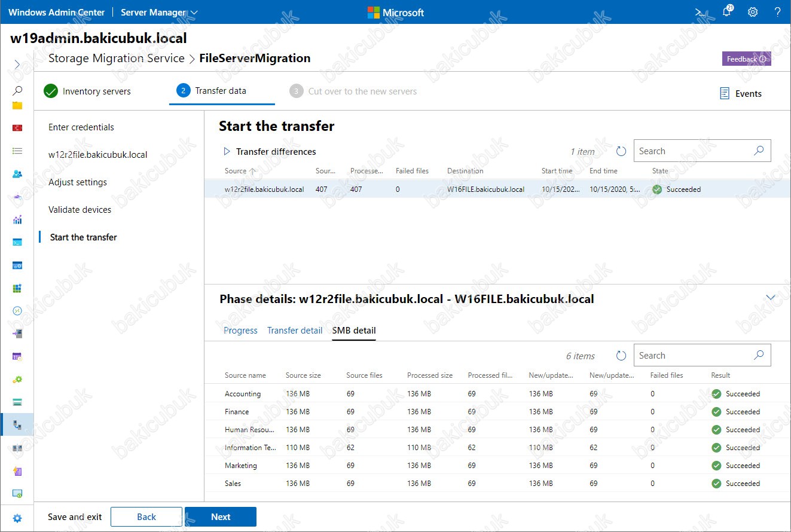The height and width of the screenshot is (532, 791).
Task: Sort by Source size column header
Action: [303, 375]
